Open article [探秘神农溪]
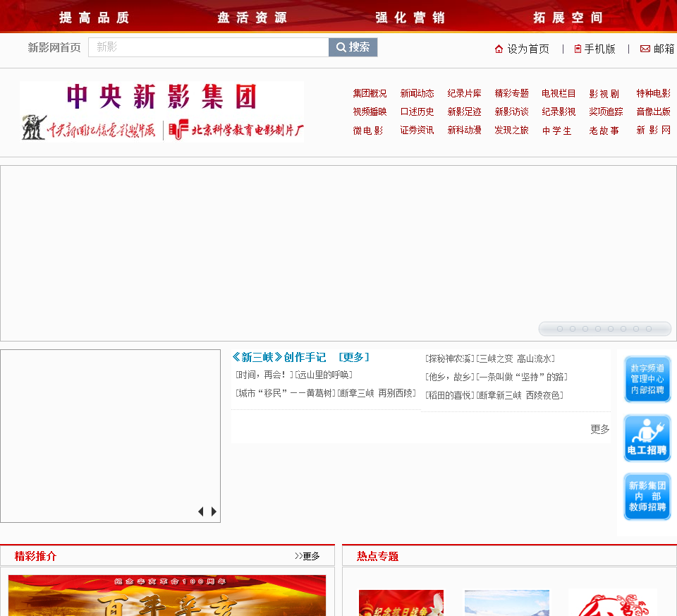Viewport: 677px width, 616px height. (x=450, y=358)
